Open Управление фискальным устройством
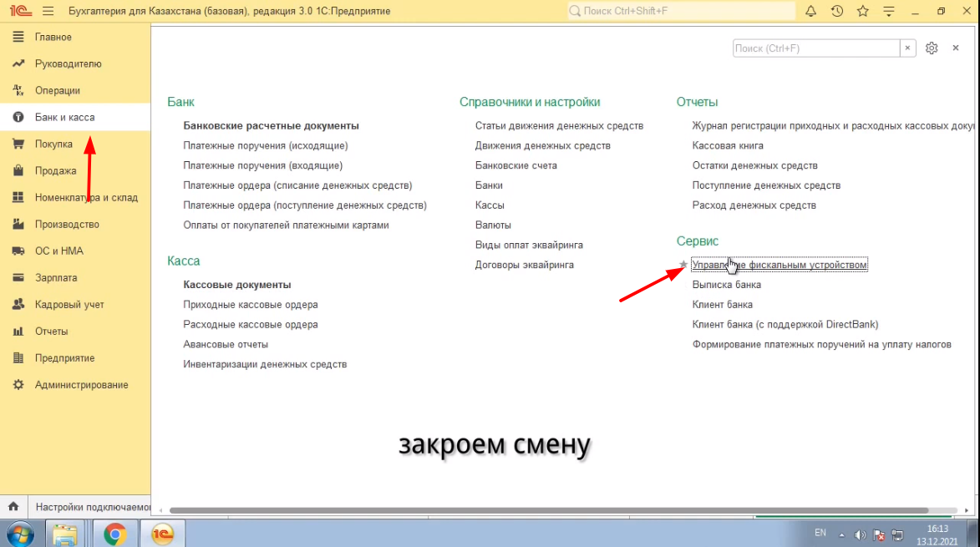The width and height of the screenshot is (980, 547). point(779,265)
